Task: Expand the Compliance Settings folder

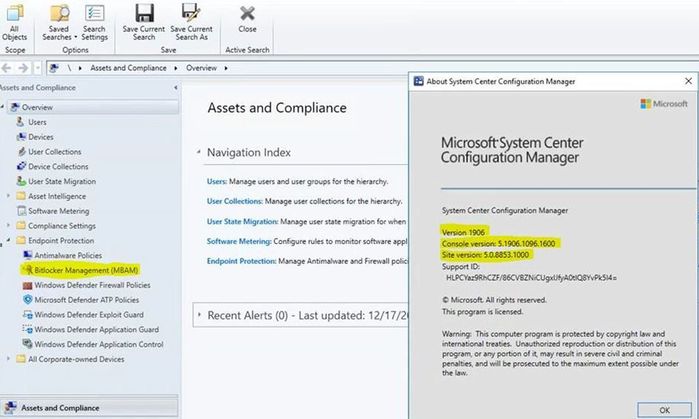Action: (8, 226)
